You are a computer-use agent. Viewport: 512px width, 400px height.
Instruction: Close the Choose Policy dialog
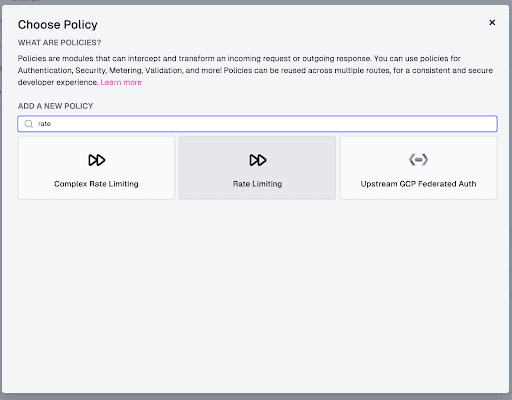coord(492,22)
